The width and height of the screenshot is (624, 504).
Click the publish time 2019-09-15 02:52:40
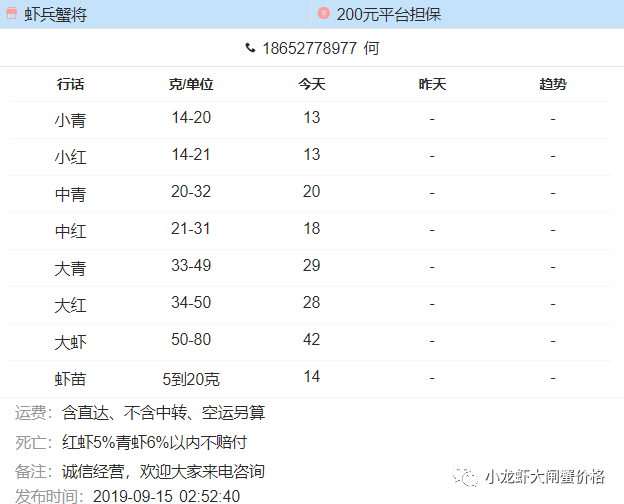166,496
